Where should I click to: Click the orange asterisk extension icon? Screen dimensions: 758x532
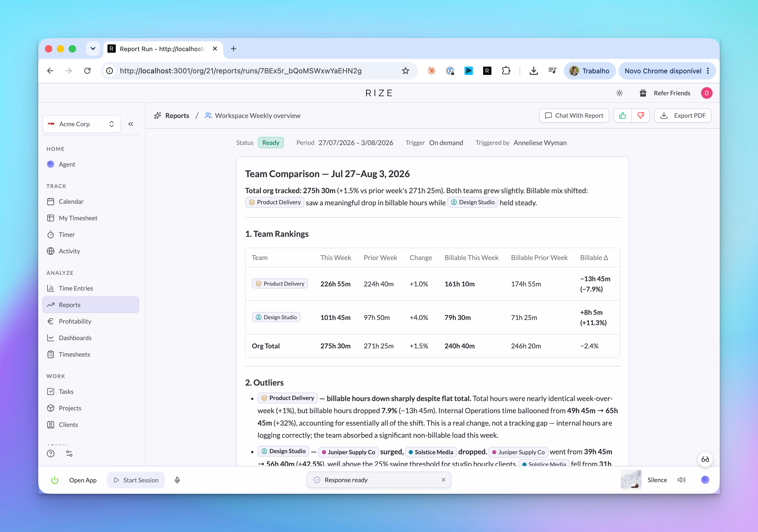(x=431, y=71)
